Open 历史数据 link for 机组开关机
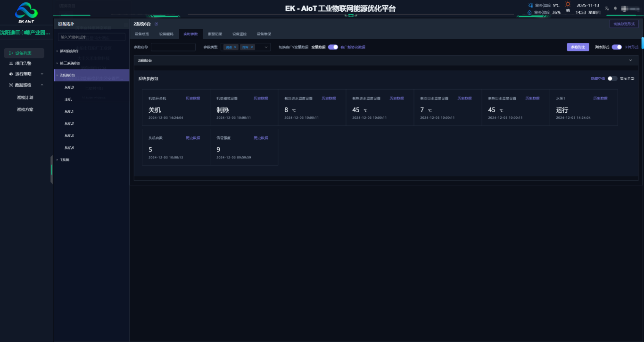 click(x=192, y=99)
